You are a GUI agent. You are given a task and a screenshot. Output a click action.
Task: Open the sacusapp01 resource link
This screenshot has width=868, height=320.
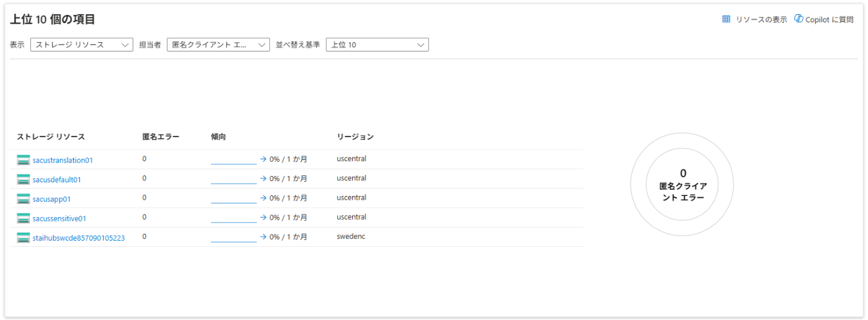[52, 199]
